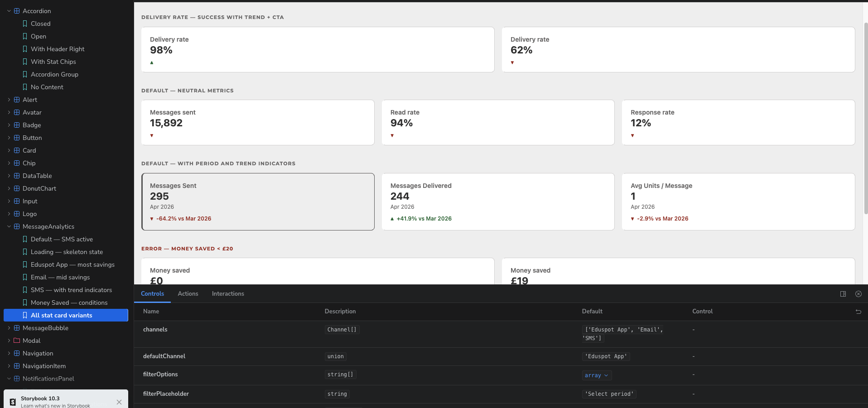Open Email — mid savings story

60,277
